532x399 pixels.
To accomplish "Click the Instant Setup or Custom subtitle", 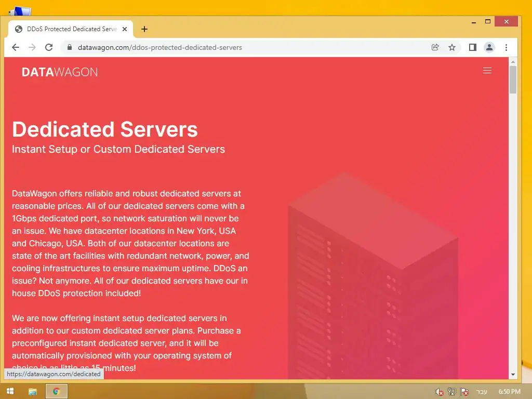I will click(x=118, y=149).
